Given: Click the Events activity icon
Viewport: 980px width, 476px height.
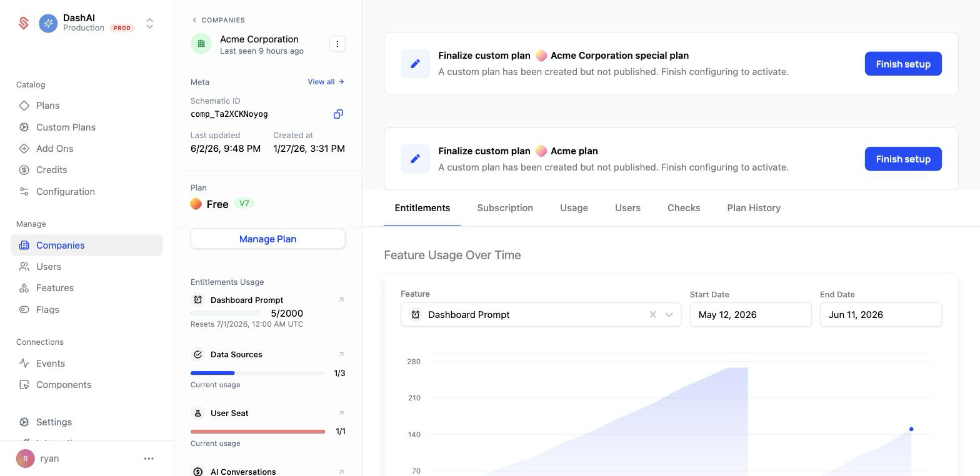Looking at the screenshot, I should coord(24,364).
